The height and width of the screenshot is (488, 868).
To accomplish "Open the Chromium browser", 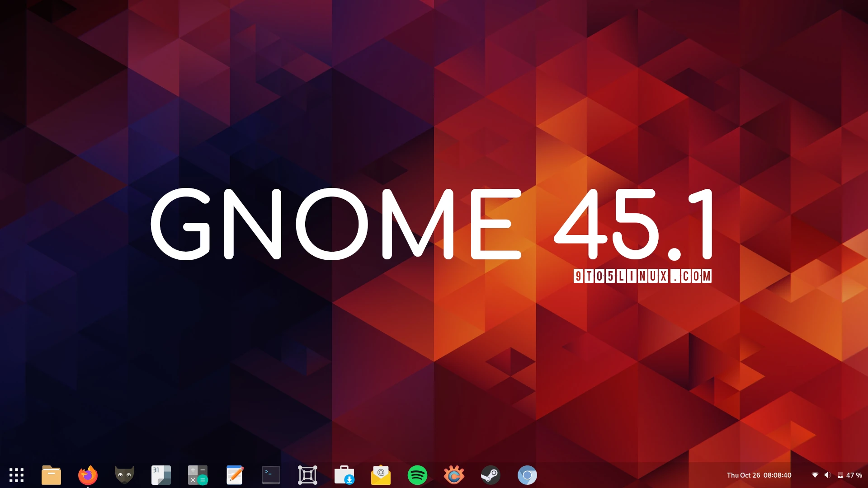I will click(x=527, y=475).
